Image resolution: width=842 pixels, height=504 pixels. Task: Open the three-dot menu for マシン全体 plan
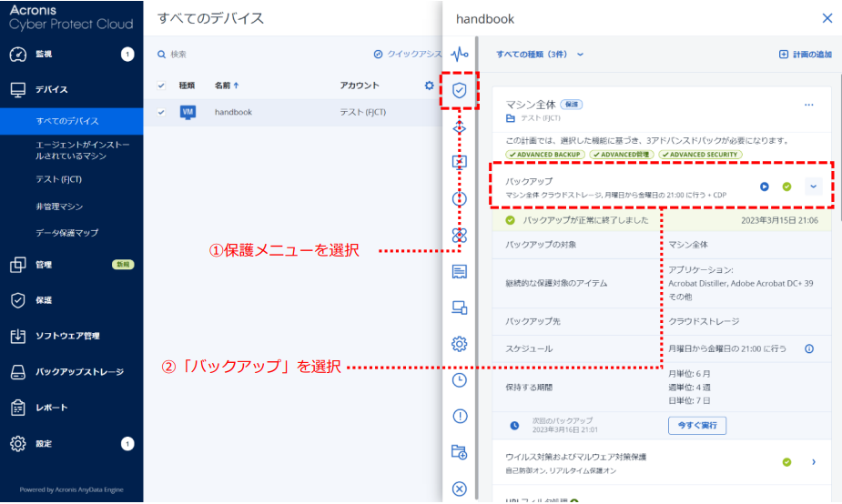[x=808, y=105]
